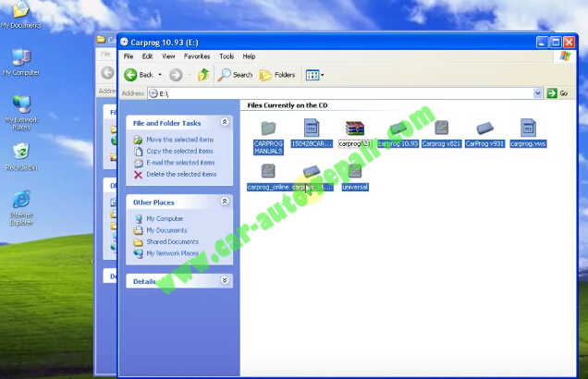Viewport: 588px width, 379px height.
Task: Open the Favorites menu
Action: (x=197, y=56)
